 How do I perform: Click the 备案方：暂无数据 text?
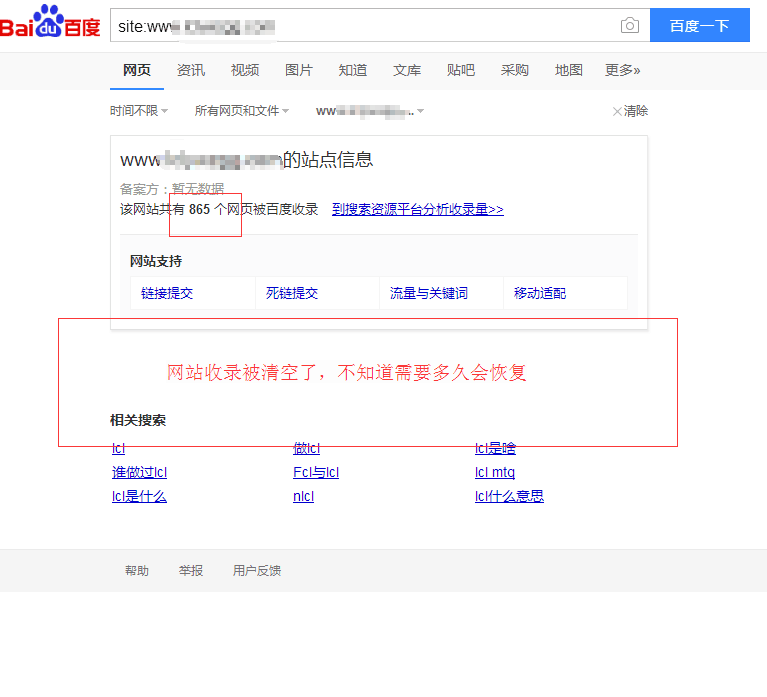click(172, 188)
